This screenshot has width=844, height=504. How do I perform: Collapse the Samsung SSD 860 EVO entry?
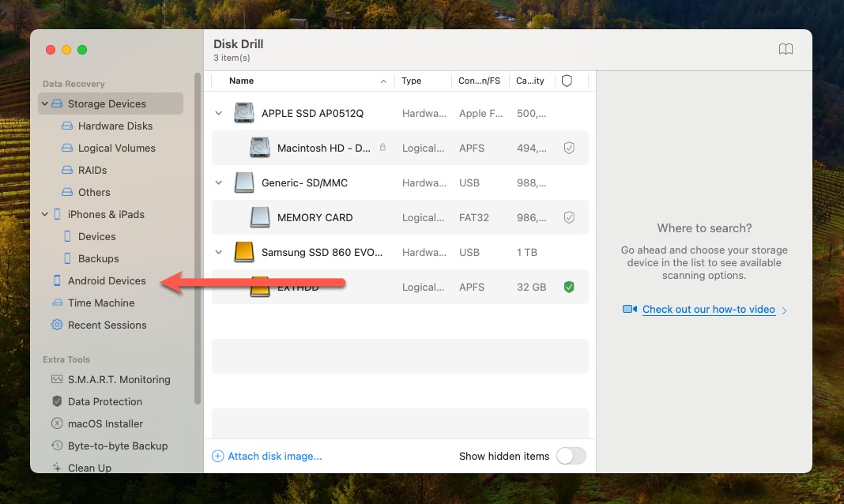[219, 252]
